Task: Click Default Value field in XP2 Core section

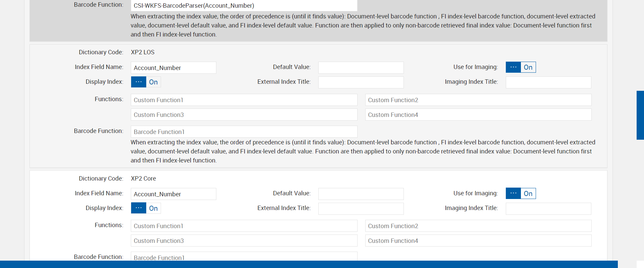Action: point(361,194)
